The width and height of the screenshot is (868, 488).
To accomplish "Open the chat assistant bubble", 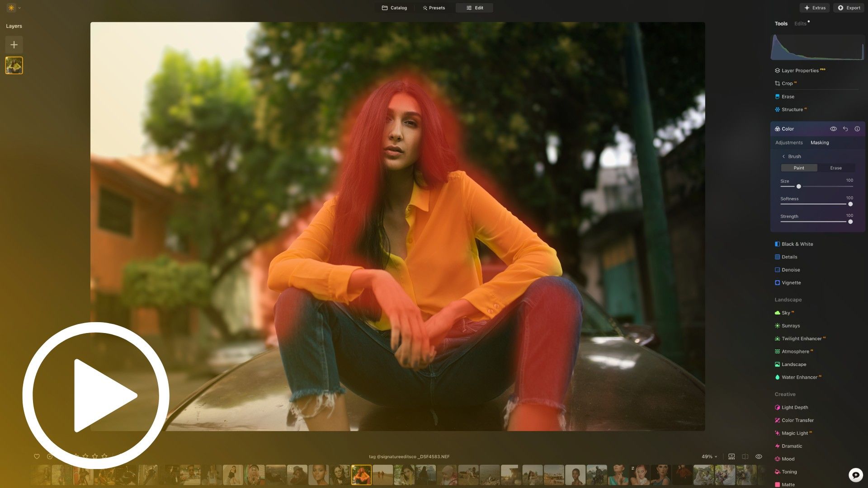I will coord(855,475).
